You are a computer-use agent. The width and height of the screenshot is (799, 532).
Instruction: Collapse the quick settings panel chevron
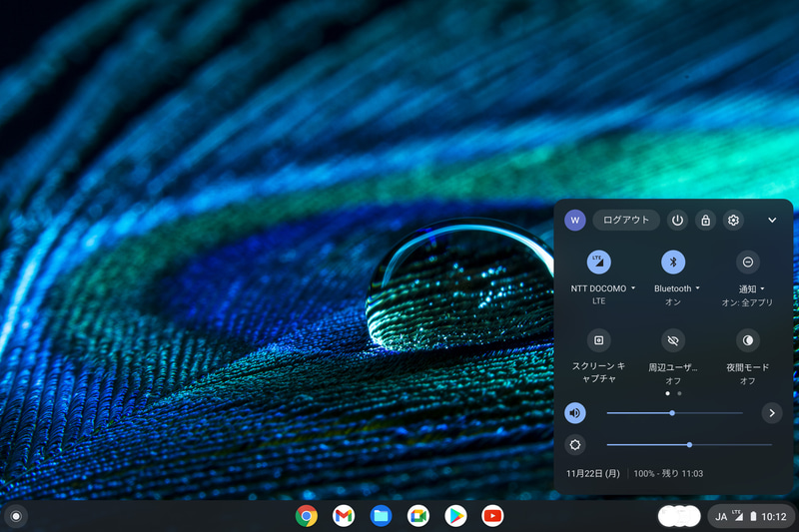[x=772, y=220]
